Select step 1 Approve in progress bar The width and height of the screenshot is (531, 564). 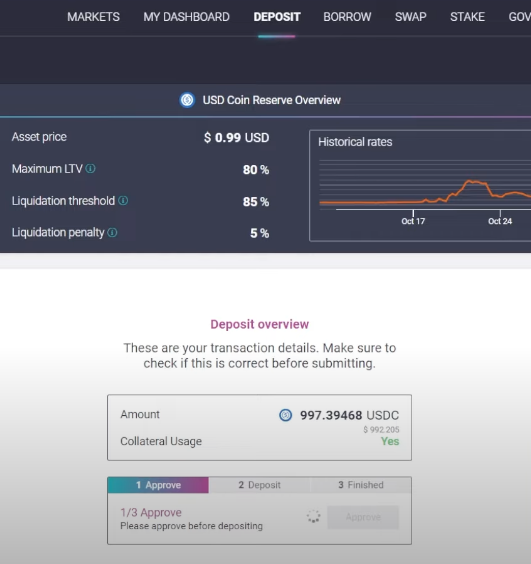point(158,485)
